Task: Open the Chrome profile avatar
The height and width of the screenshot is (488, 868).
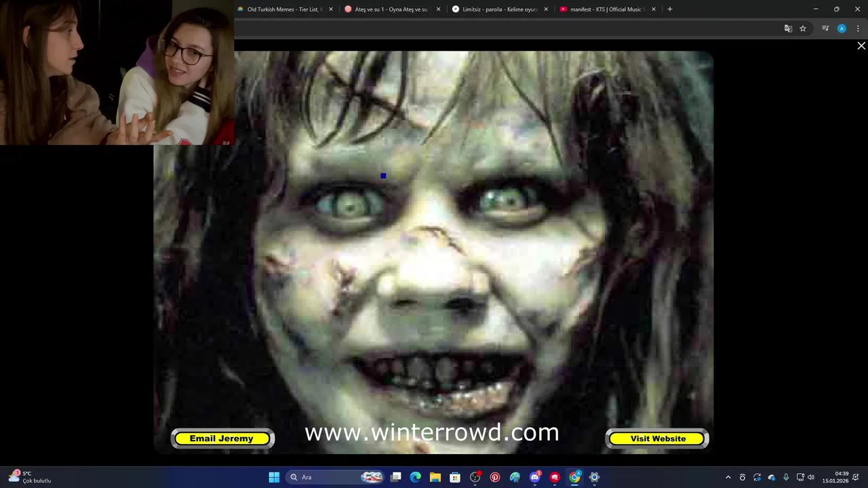Action: point(842,28)
